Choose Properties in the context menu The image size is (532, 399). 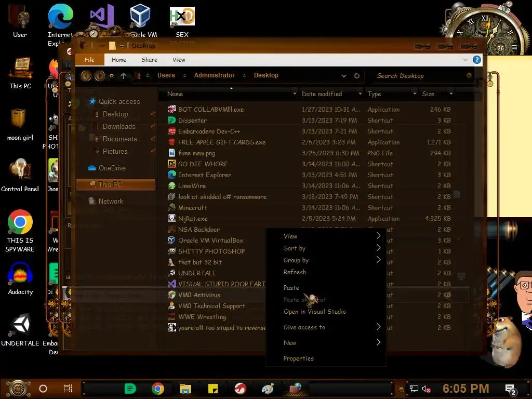(326, 358)
